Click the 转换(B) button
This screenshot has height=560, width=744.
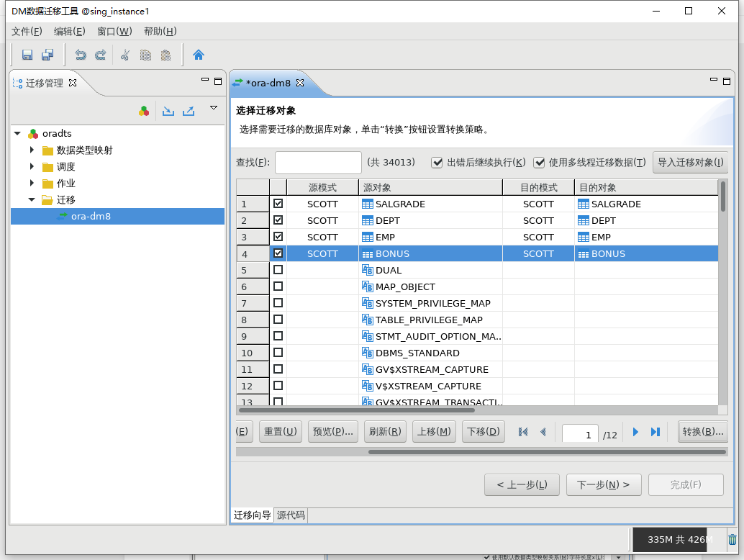tap(703, 431)
